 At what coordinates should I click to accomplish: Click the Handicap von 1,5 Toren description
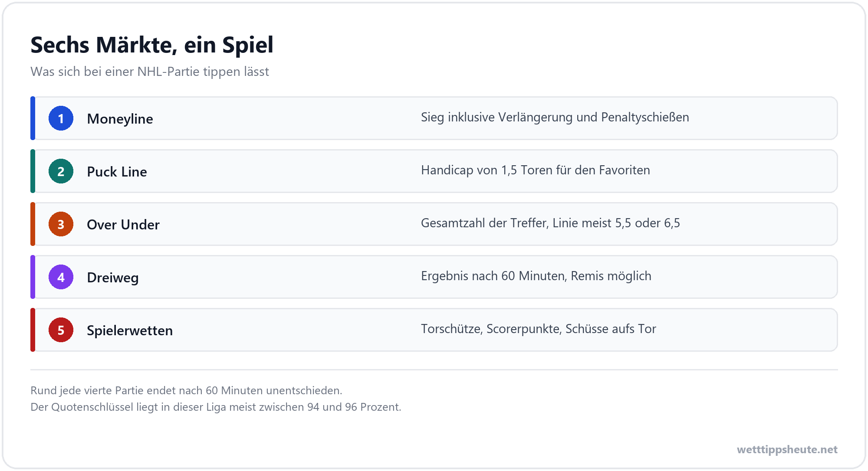[535, 170]
